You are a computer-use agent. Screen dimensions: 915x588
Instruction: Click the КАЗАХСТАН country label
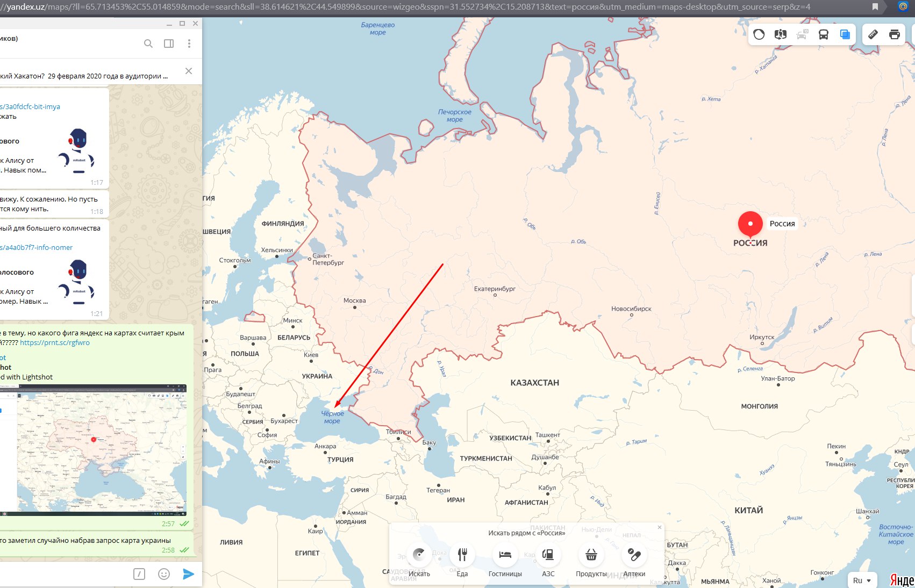[x=535, y=383]
